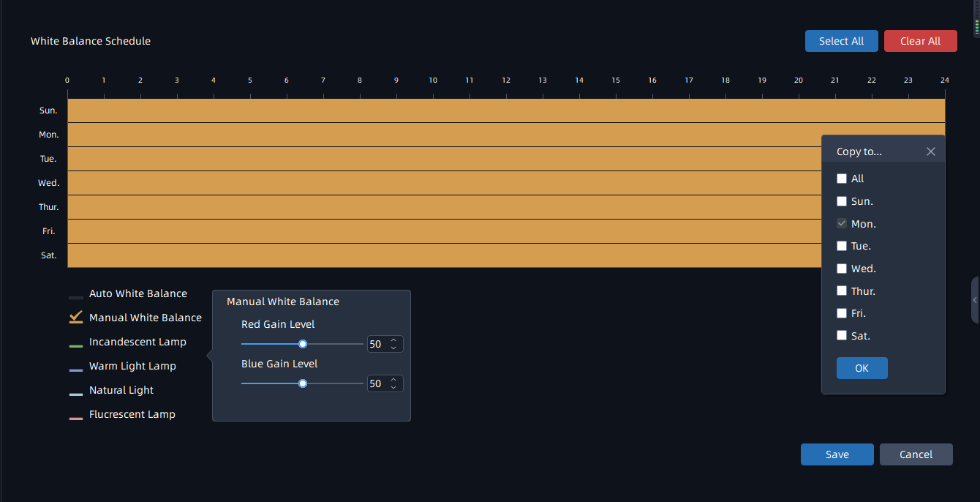Click the Blue Gain Level value field
This screenshot has height=502, width=980.
pos(376,383)
